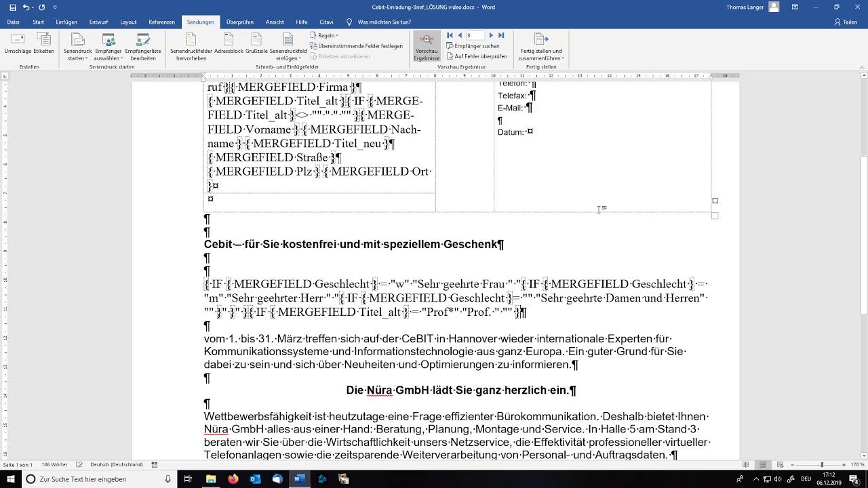This screenshot has width=868, height=488.
Task: Click the 'Datum:' label in the table
Action: coord(511,132)
